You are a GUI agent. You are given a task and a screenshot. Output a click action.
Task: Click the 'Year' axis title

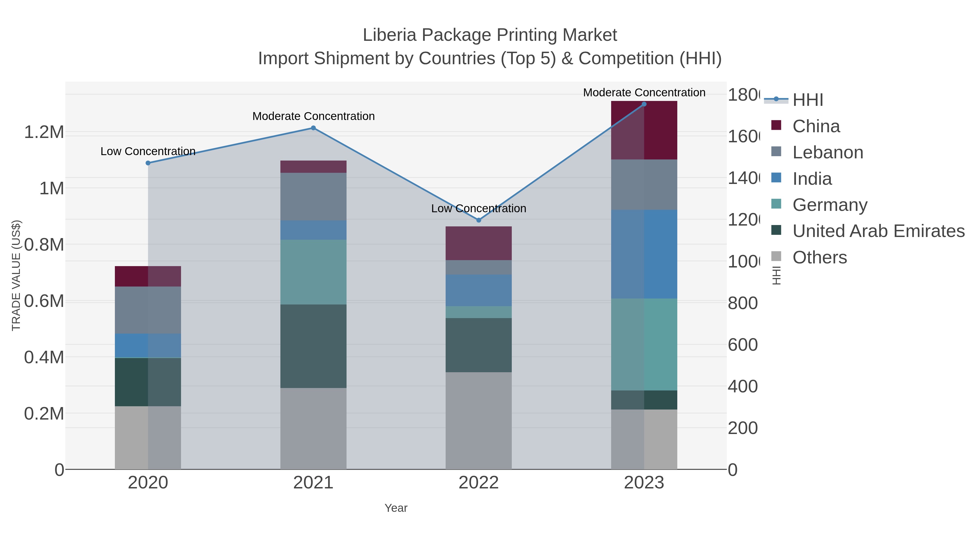[x=396, y=508]
